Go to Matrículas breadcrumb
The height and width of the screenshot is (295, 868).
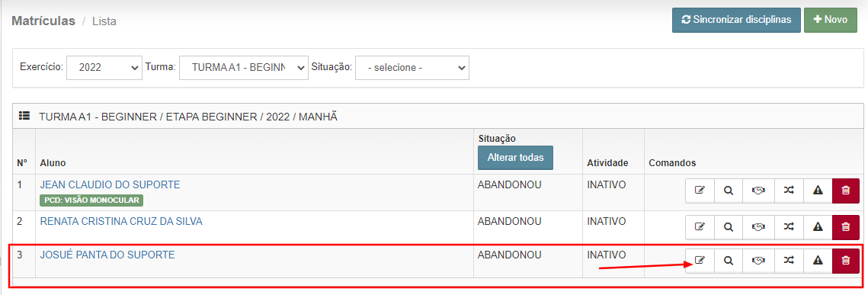point(43,21)
